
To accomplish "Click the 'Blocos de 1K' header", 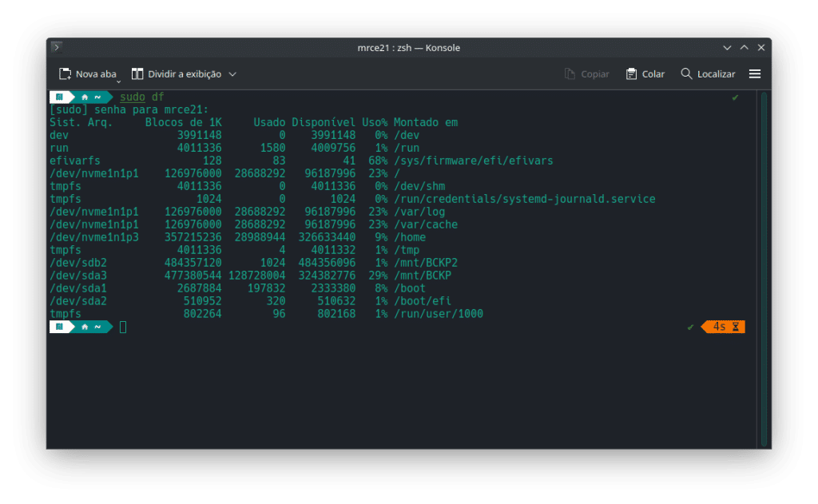I will point(183,122).
